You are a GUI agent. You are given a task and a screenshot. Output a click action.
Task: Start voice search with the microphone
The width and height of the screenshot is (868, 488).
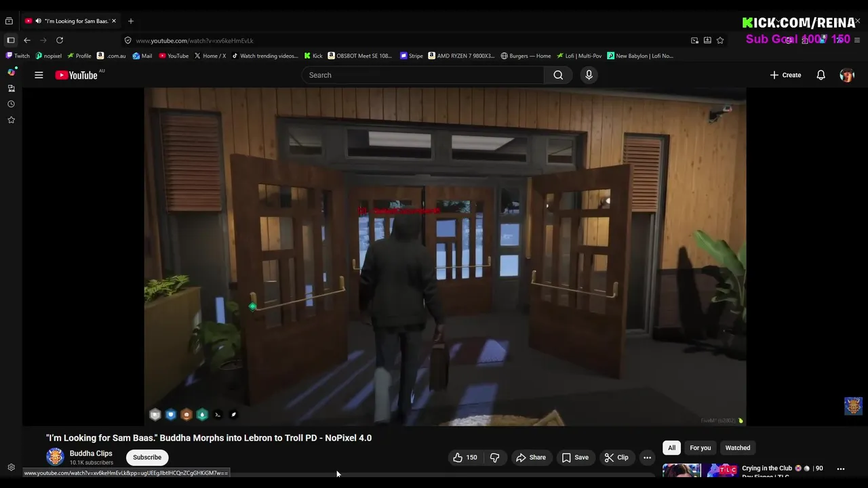tap(589, 75)
